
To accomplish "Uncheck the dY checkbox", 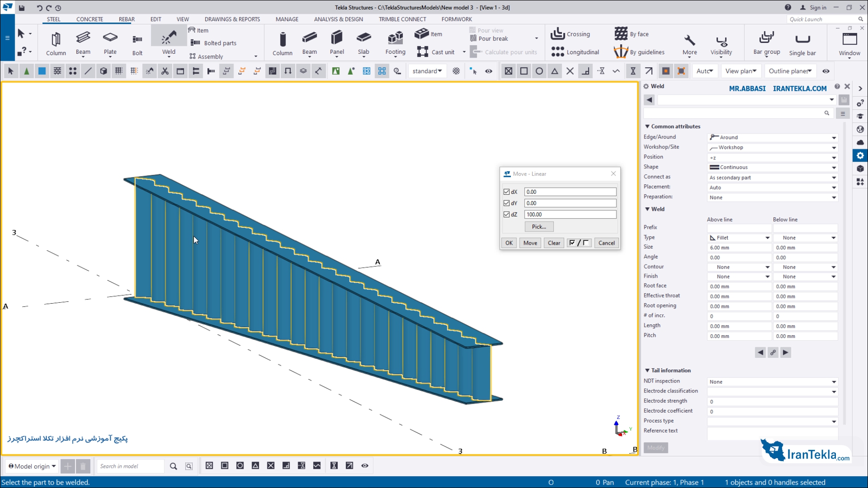I will (506, 203).
